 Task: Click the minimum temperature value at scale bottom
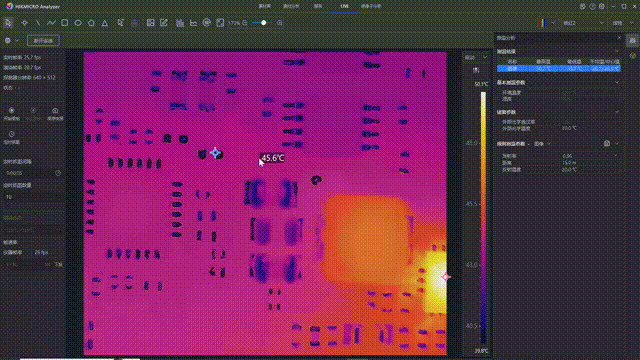click(x=481, y=351)
